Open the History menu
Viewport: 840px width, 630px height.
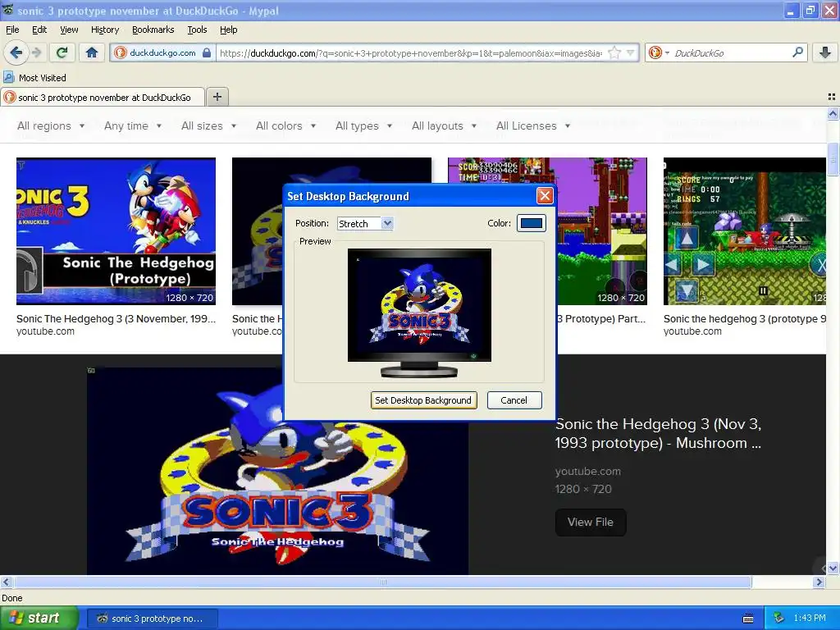104,30
